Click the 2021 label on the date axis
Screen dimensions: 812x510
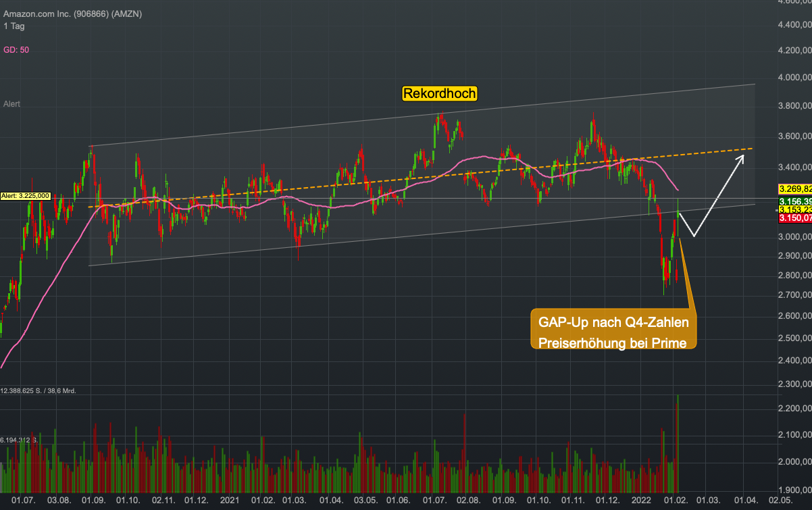click(230, 501)
